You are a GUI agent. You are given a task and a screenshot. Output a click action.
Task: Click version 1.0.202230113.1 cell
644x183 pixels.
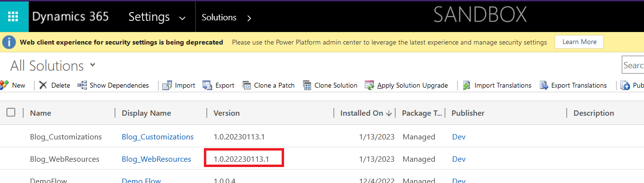point(242,159)
